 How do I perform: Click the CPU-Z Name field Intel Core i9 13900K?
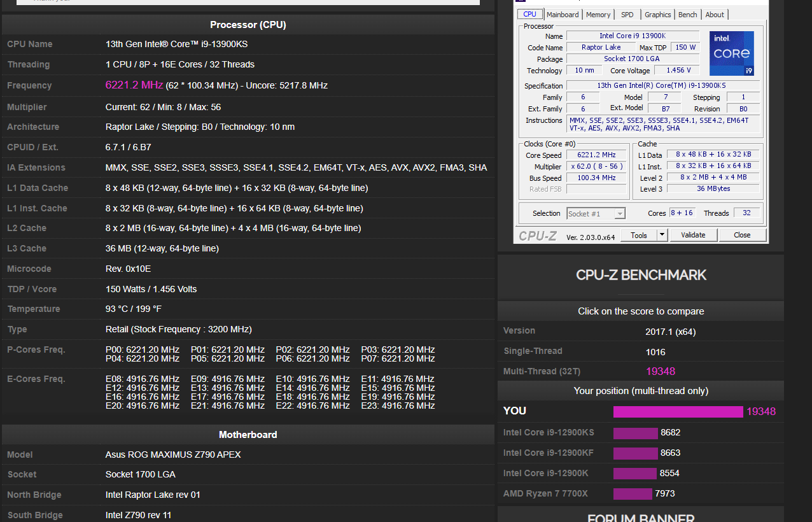(633, 36)
